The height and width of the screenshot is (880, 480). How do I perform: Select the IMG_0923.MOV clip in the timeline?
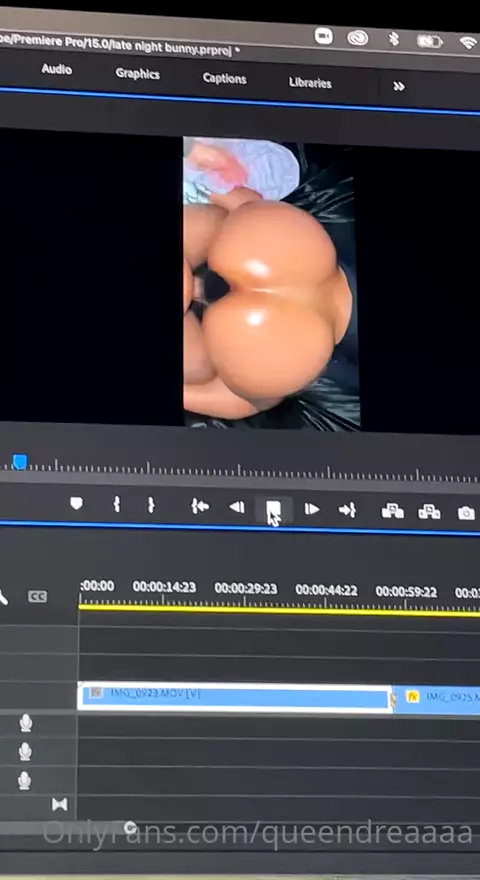pyautogui.click(x=235, y=698)
